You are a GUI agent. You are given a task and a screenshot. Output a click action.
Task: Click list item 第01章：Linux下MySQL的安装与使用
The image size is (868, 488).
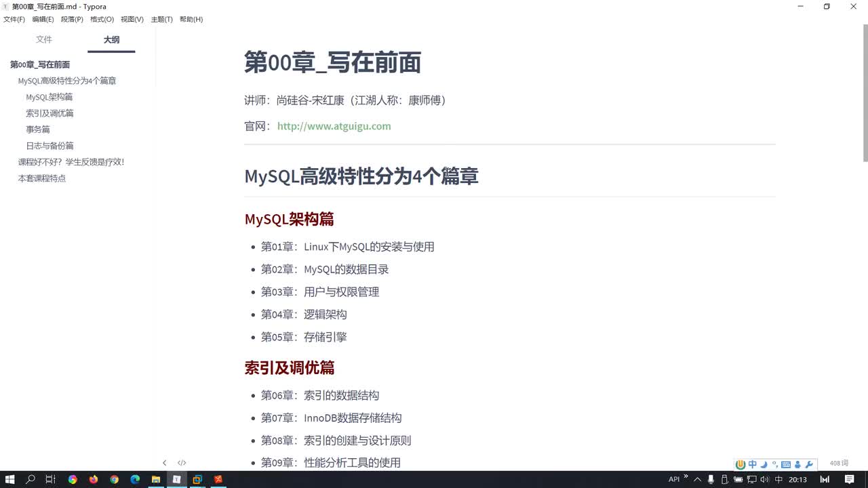click(348, 247)
